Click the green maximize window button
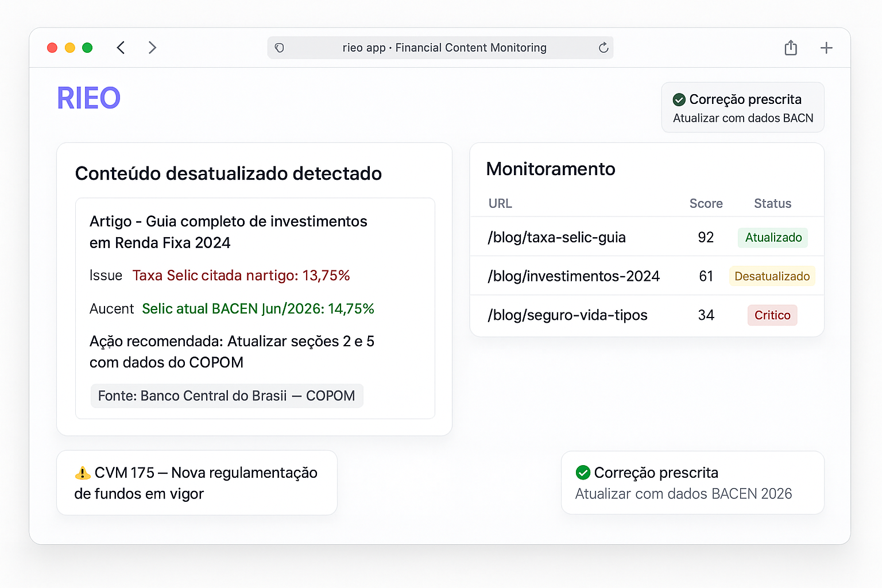This screenshot has width=882, height=588. [x=87, y=48]
